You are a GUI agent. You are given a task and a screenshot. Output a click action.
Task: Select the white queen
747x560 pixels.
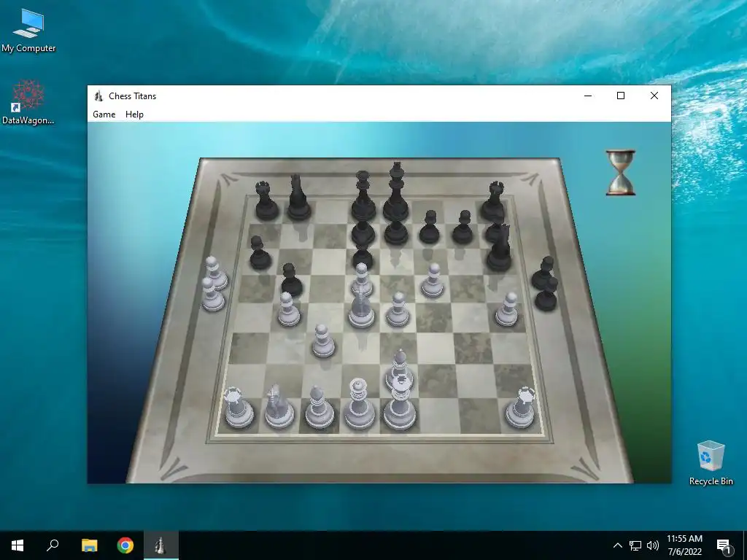358,404
